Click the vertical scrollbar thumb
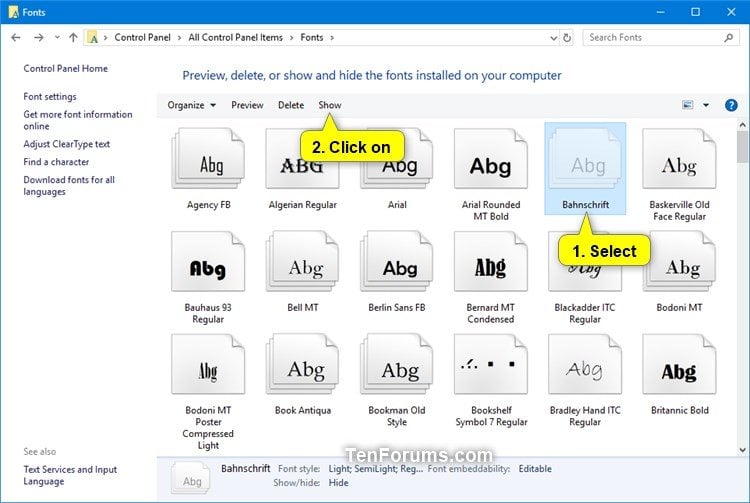The width and height of the screenshot is (750, 503). click(x=742, y=147)
